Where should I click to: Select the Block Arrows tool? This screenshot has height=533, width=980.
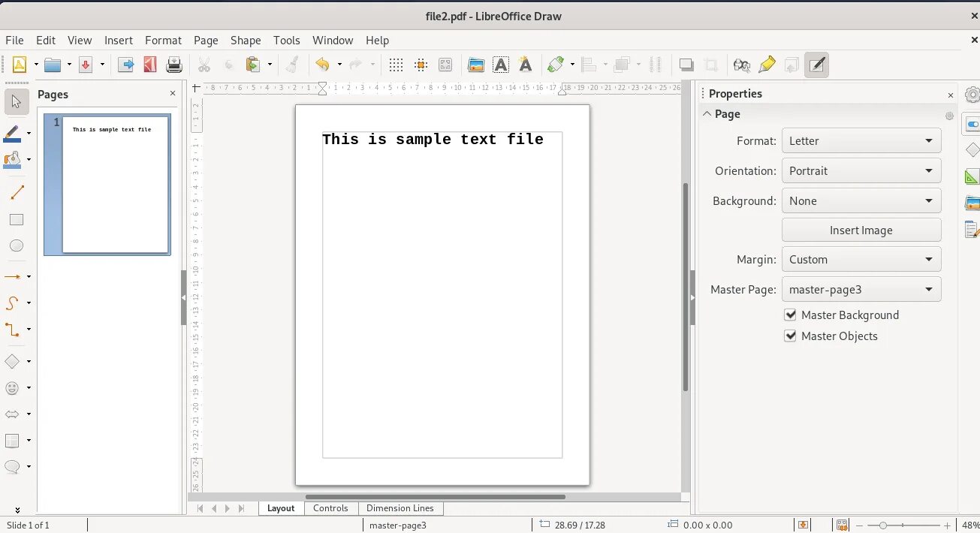point(13,414)
